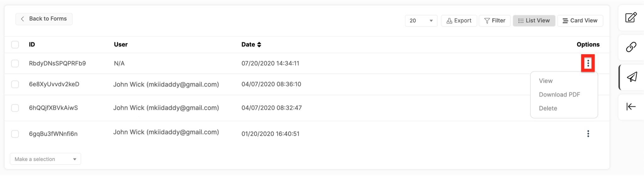This screenshot has height=176, width=644.
Task: Click the chain link icon in sidebar
Action: click(x=631, y=47)
